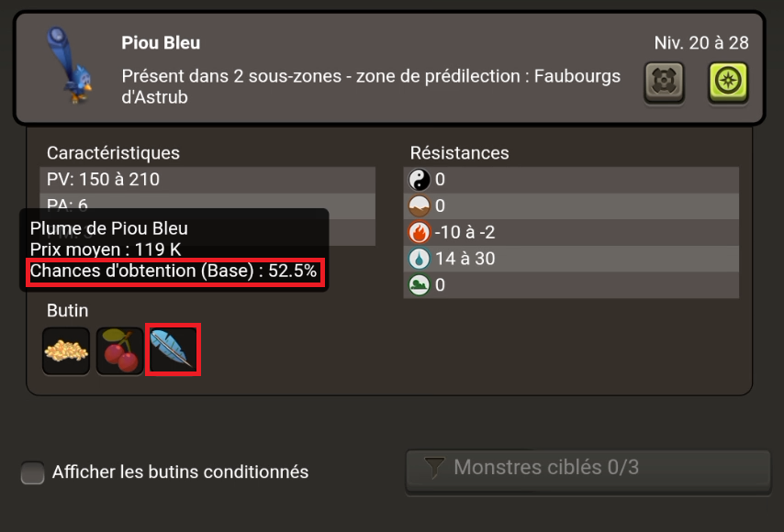Select the golden grain loot item
This screenshot has height=532, width=784.
point(66,350)
